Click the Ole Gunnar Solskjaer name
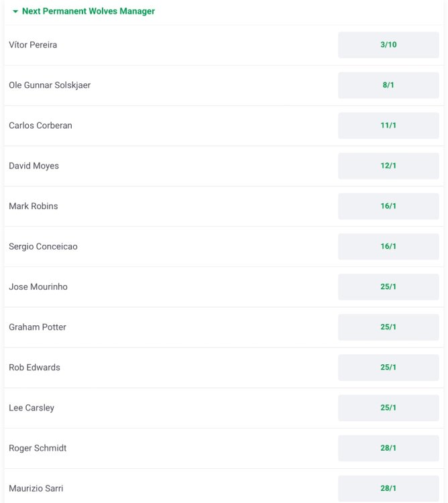Viewport: 448px width, 503px height. pyautogui.click(x=50, y=85)
